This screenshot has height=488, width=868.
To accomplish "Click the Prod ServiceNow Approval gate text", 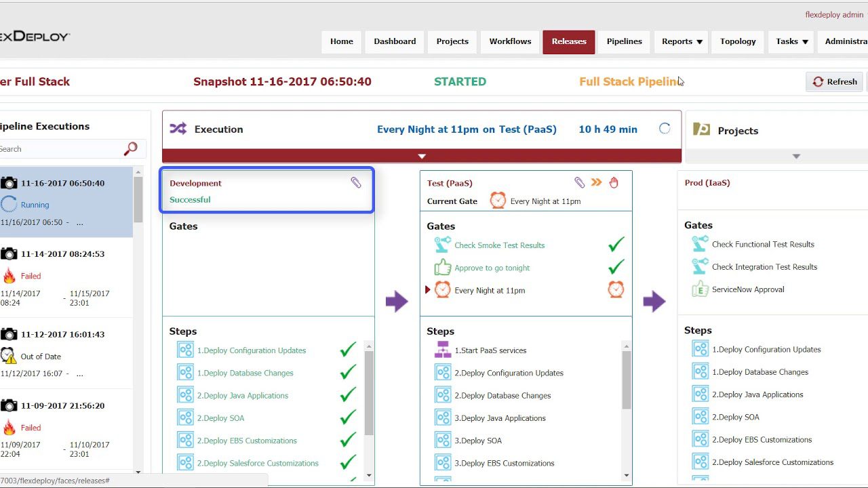I will 748,289.
